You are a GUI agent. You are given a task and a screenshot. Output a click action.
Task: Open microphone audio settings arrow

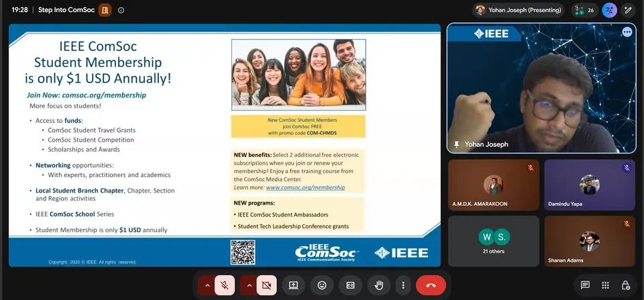coord(207,285)
